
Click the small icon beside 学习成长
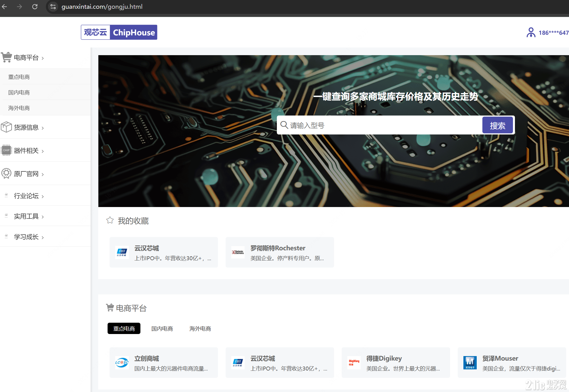(6, 236)
